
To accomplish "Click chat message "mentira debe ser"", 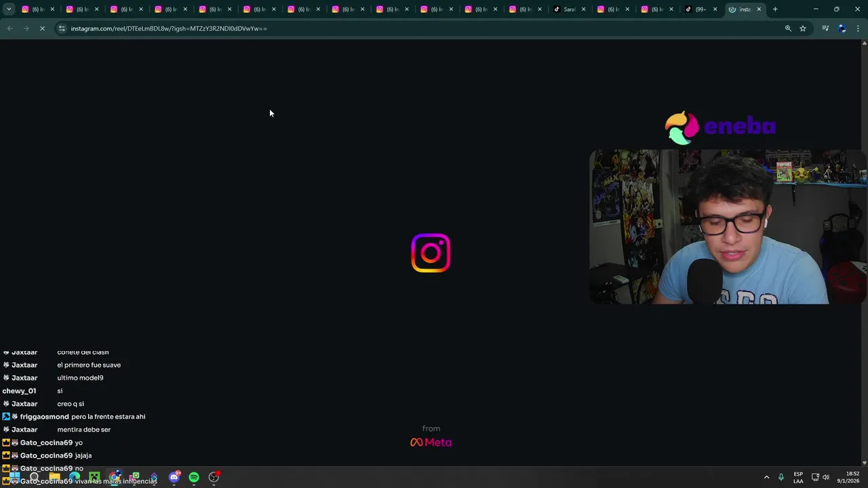I will click(84, 430).
